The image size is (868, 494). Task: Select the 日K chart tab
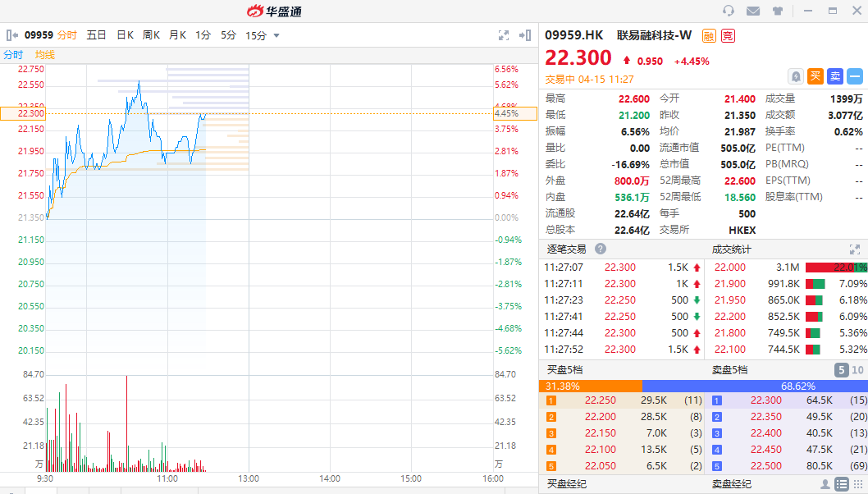point(125,35)
